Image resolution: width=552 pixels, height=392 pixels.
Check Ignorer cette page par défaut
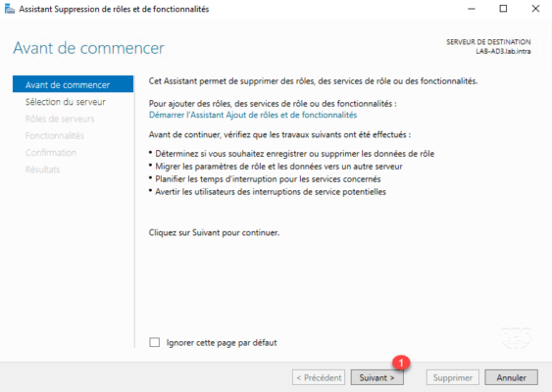pyautogui.click(x=155, y=342)
